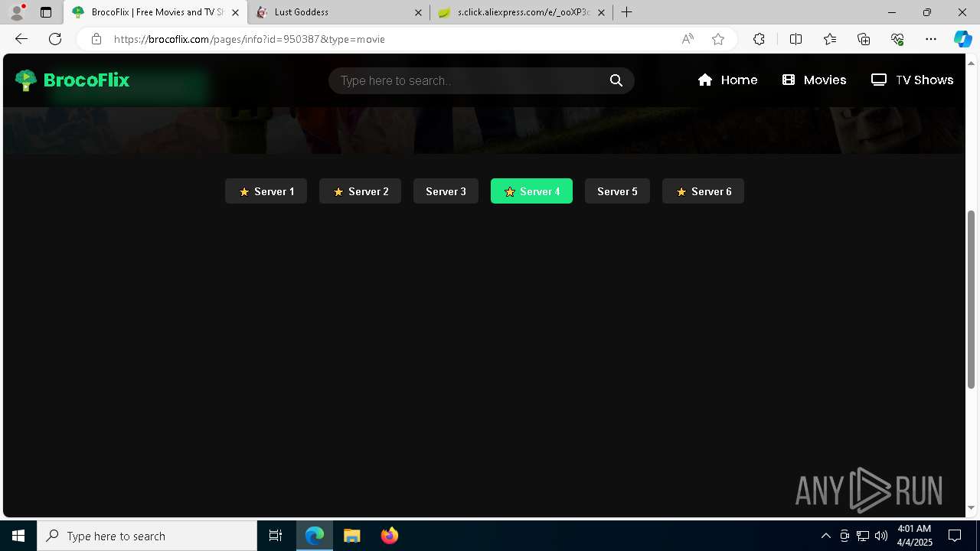The width and height of the screenshot is (980, 551).
Task: Select Server 3
Action: click(446, 191)
